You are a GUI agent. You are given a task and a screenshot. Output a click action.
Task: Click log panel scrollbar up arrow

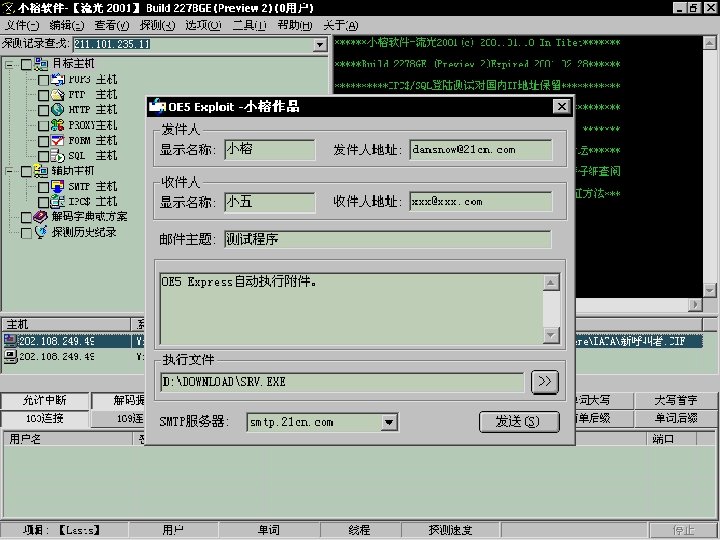709,43
